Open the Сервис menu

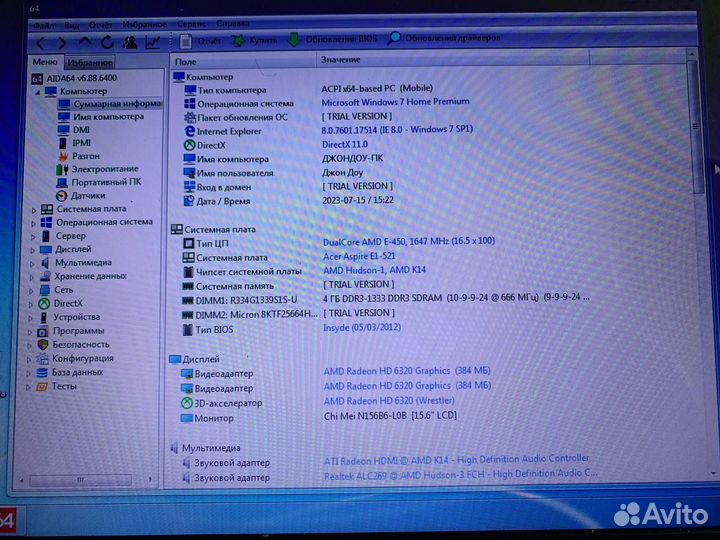click(x=191, y=24)
